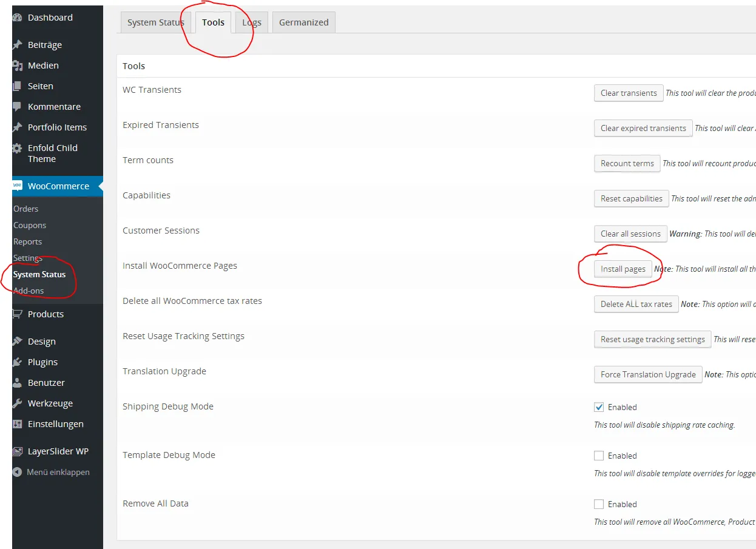This screenshot has width=756, height=549.
Task: Enable the Template Debug Mode checkbox
Action: point(599,456)
